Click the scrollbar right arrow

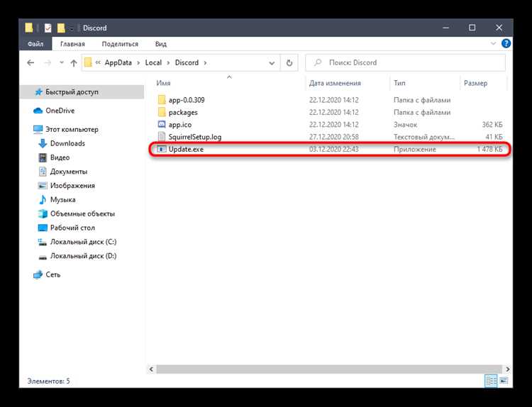click(x=508, y=369)
